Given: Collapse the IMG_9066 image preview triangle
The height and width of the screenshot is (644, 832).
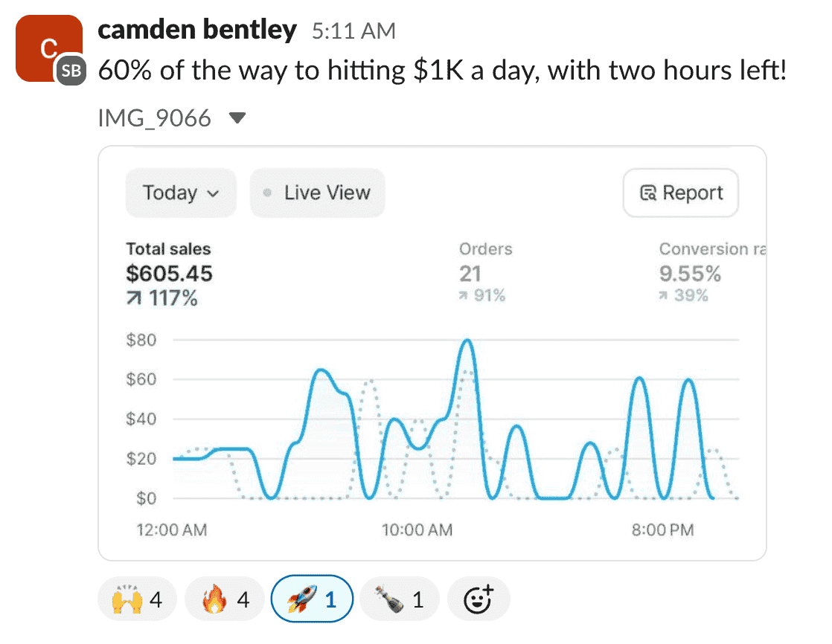Looking at the screenshot, I should 237,117.
